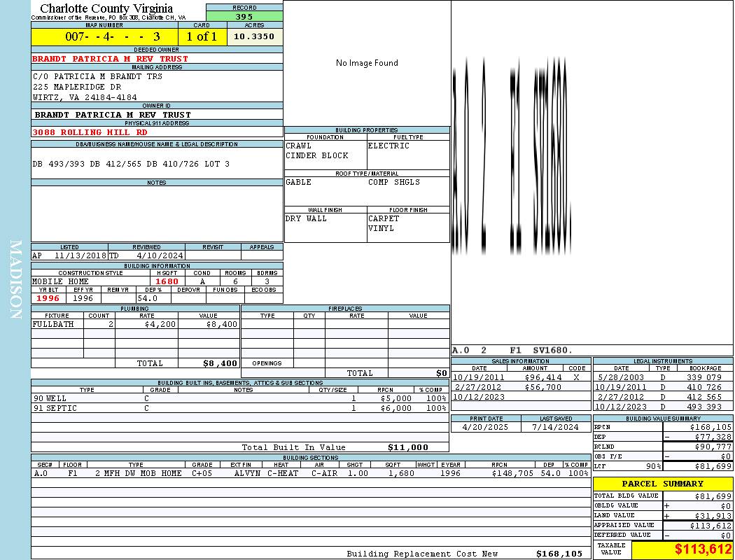735x560 pixels.
Task: Select the DEP % value 54.0
Action: 147,298
